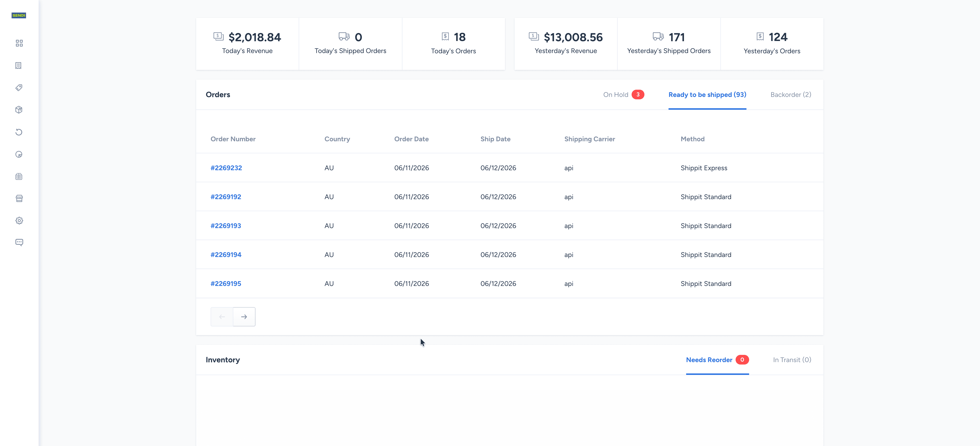Click the 171 shipped orders value
980x446 pixels.
pos(676,37)
